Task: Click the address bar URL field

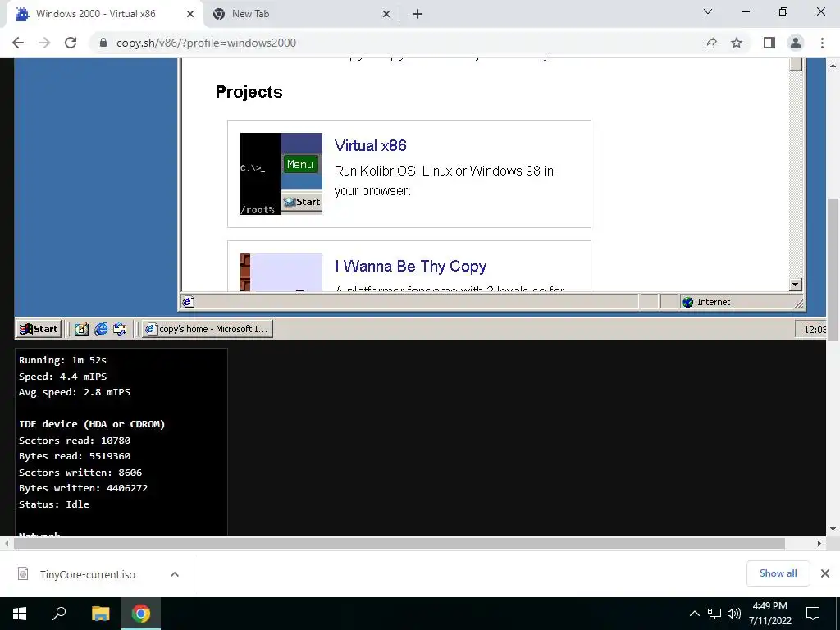Action: click(395, 43)
